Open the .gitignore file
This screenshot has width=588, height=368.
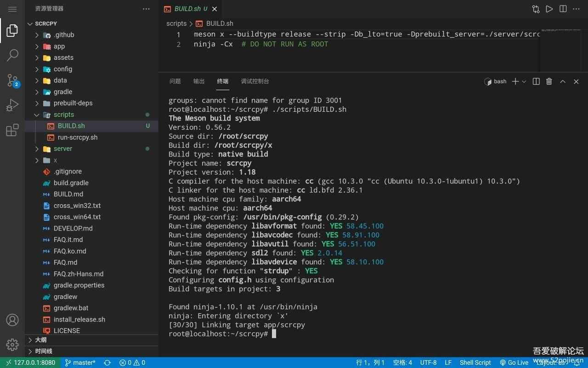(x=92, y=172)
